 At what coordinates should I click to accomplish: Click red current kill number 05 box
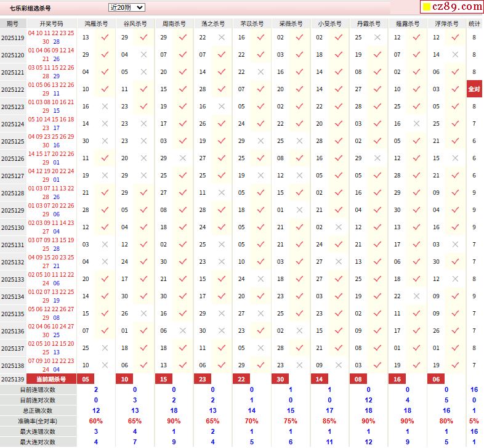pyautogui.click(x=86, y=379)
